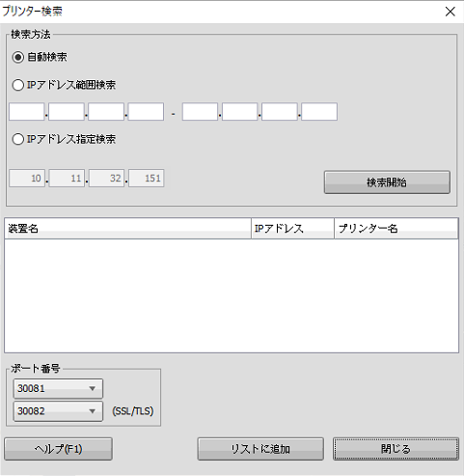Focus the first octet of range start IP
This screenshot has width=464, height=476.
point(27,112)
